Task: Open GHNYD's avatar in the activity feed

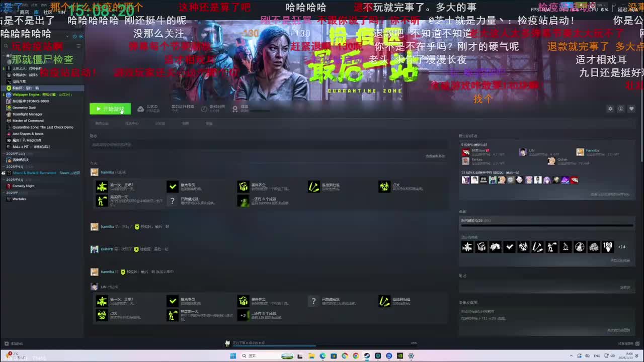Action: coord(94,249)
